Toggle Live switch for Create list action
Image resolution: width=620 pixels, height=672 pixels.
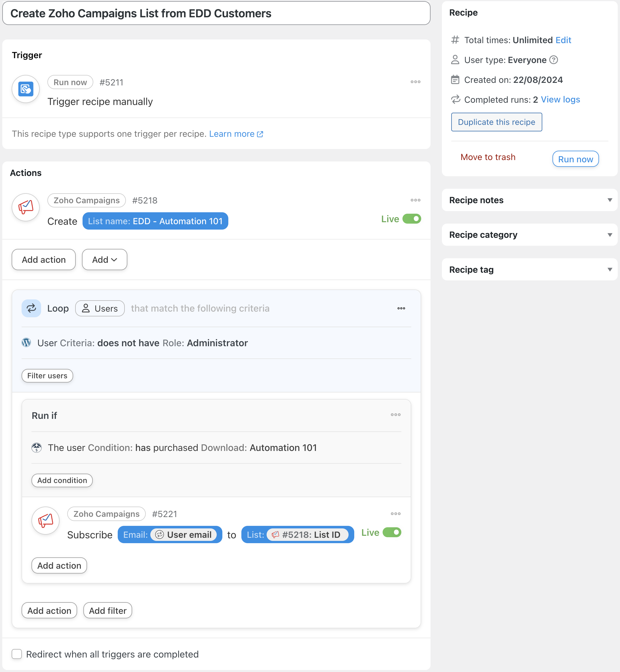412,219
